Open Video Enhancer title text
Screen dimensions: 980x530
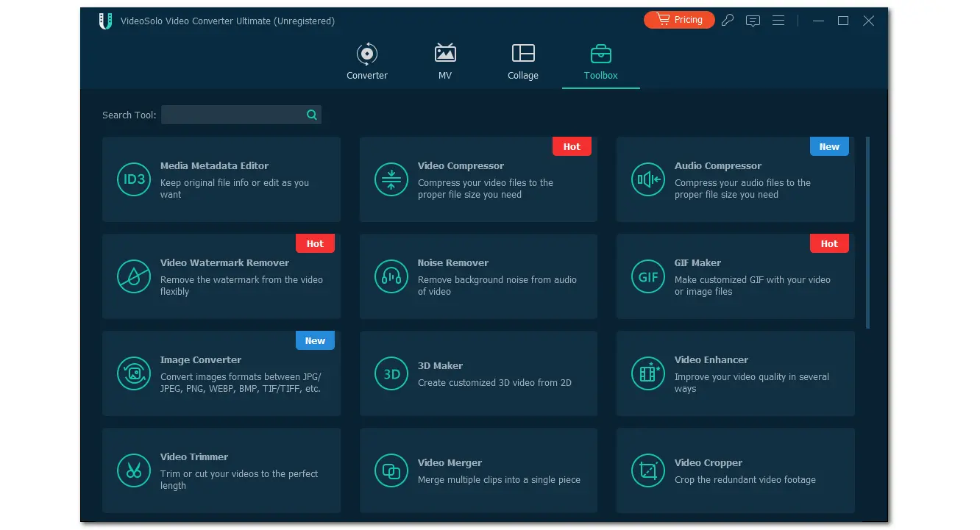[711, 360]
